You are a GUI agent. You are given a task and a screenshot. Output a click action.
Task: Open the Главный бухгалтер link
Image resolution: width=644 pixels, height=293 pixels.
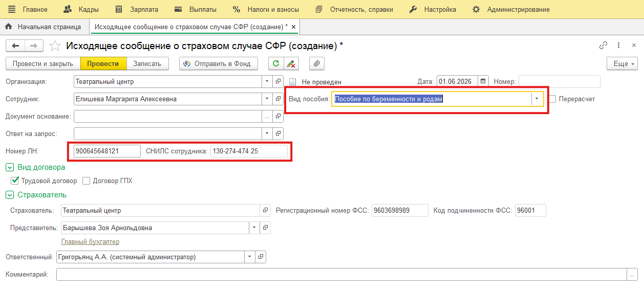(x=90, y=241)
